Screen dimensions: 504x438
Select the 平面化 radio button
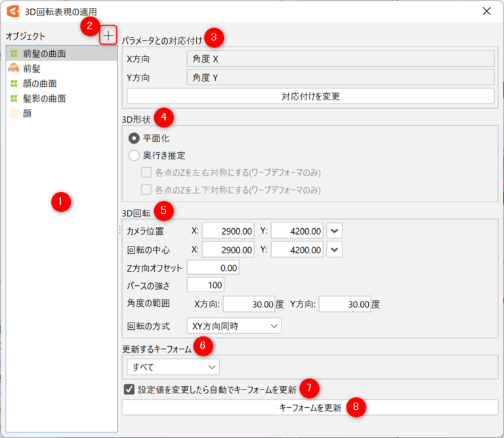tap(134, 138)
